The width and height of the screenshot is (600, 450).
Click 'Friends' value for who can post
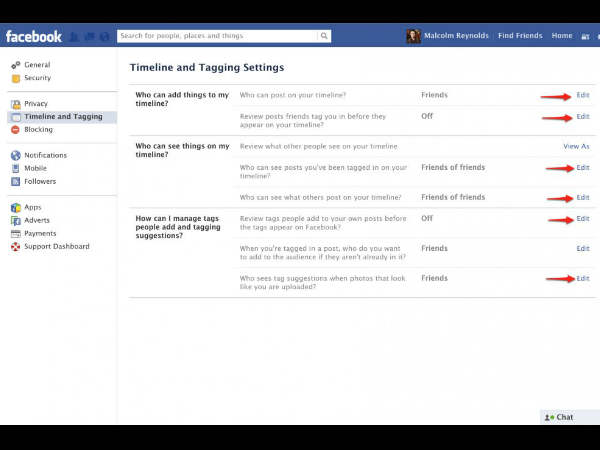434,95
